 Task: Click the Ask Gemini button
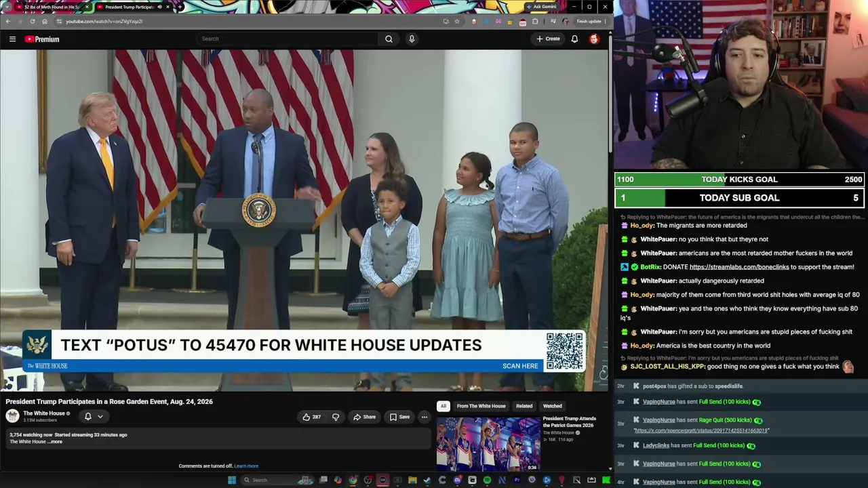click(542, 7)
